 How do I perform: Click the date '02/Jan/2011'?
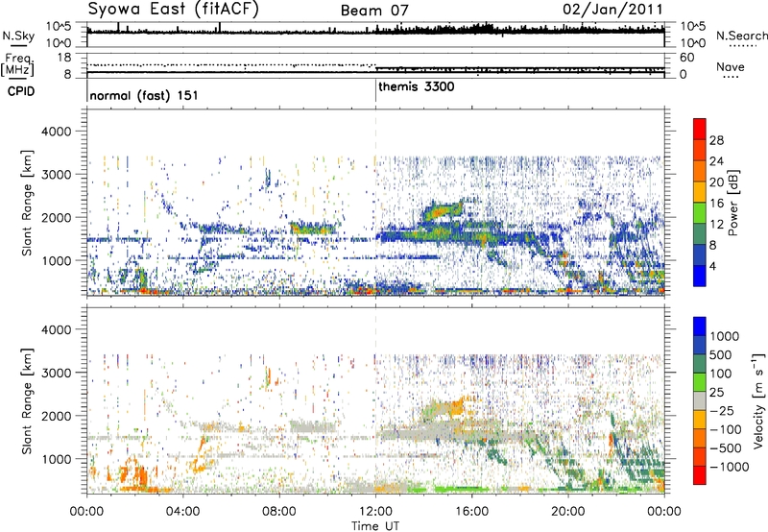(612, 9)
